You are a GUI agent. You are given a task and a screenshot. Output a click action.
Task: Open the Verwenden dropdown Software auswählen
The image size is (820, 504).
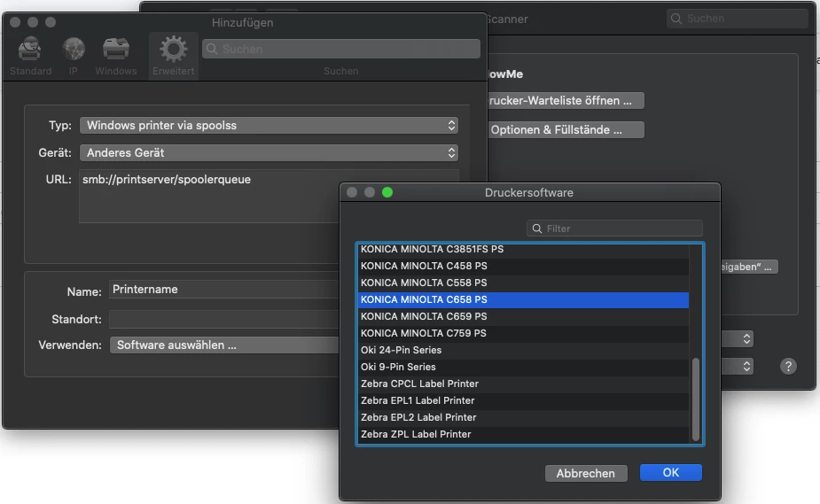point(225,345)
